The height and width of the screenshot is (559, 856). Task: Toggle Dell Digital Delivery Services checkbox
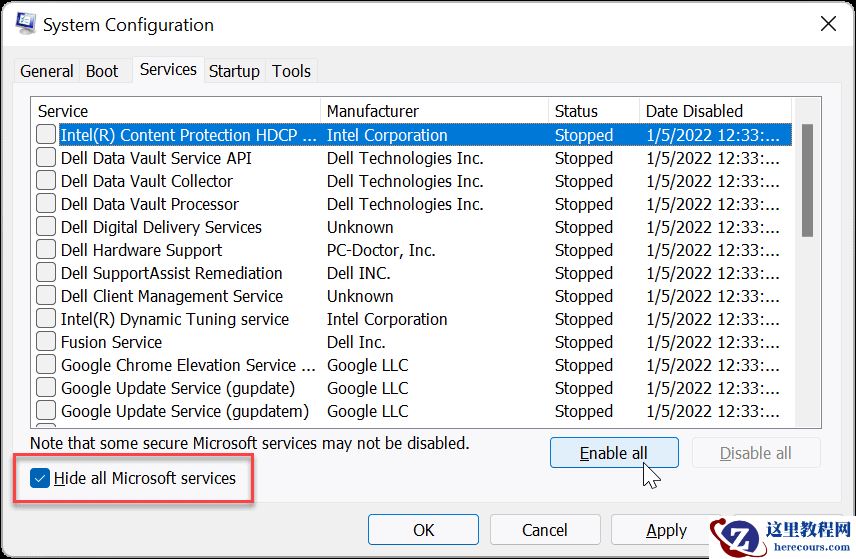46,227
